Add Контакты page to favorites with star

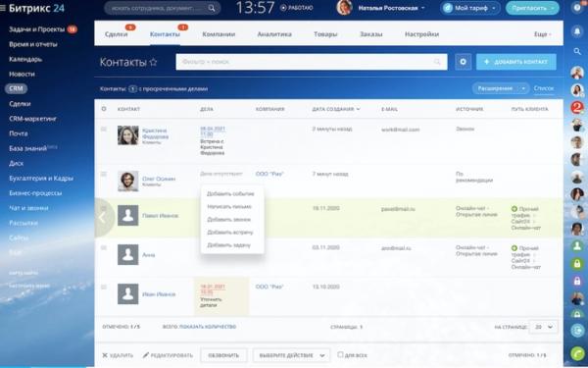154,62
